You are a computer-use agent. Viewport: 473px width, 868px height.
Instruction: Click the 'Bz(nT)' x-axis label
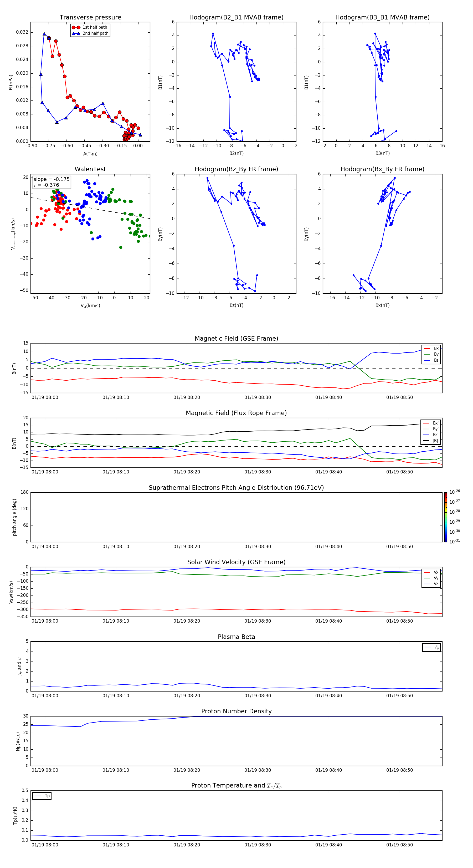click(x=236, y=305)
